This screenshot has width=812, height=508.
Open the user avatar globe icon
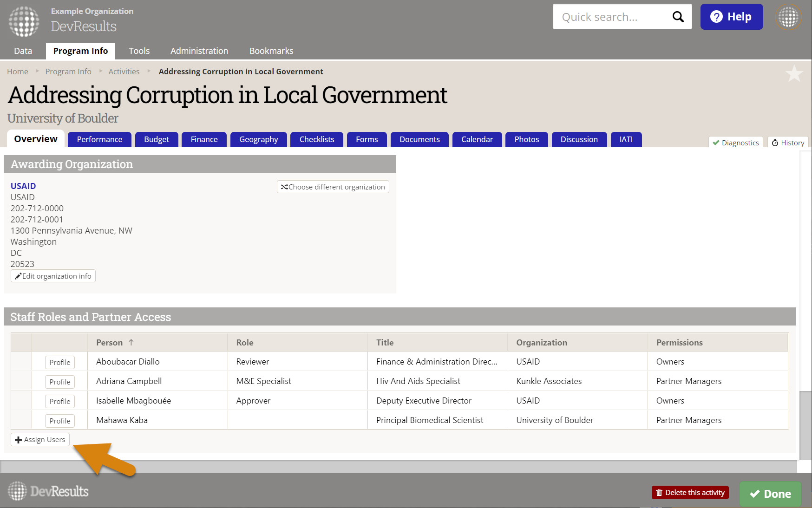point(788,17)
